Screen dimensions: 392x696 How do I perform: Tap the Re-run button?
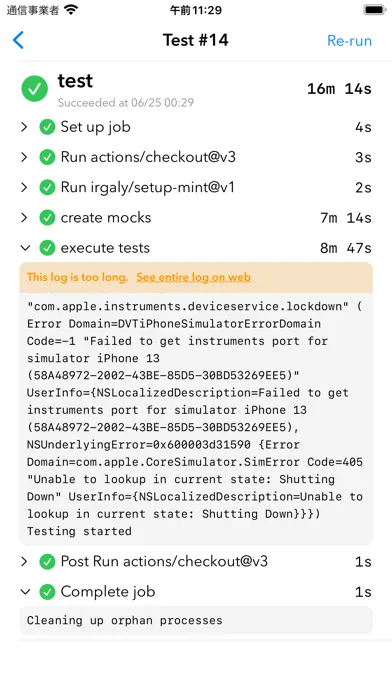[349, 41]
